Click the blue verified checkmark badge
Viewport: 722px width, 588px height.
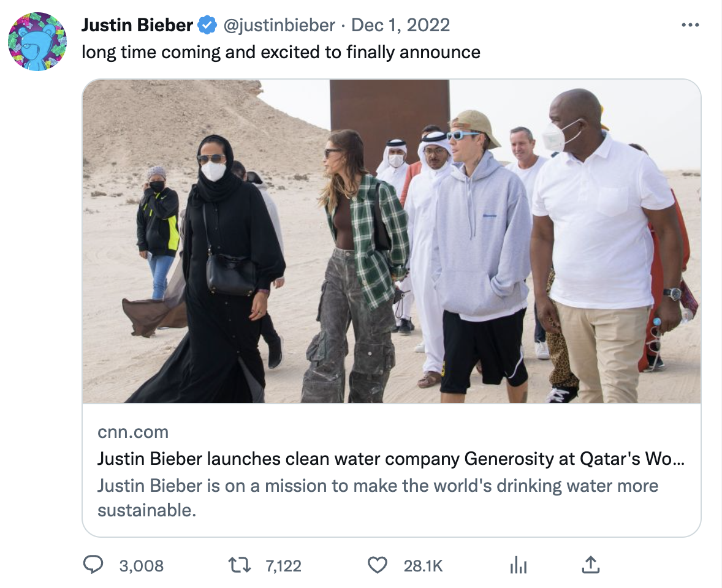pyautogui.click(x=207, y=25)
